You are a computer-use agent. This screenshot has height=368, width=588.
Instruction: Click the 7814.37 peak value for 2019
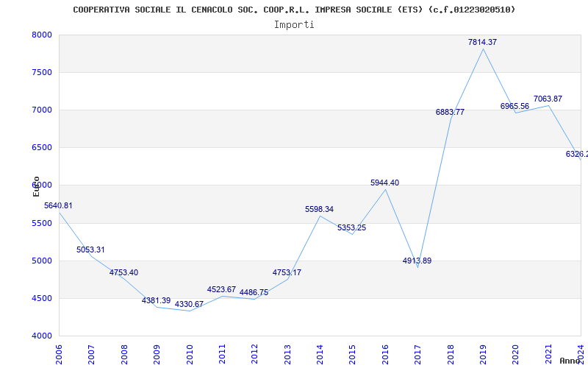(482, 43)
